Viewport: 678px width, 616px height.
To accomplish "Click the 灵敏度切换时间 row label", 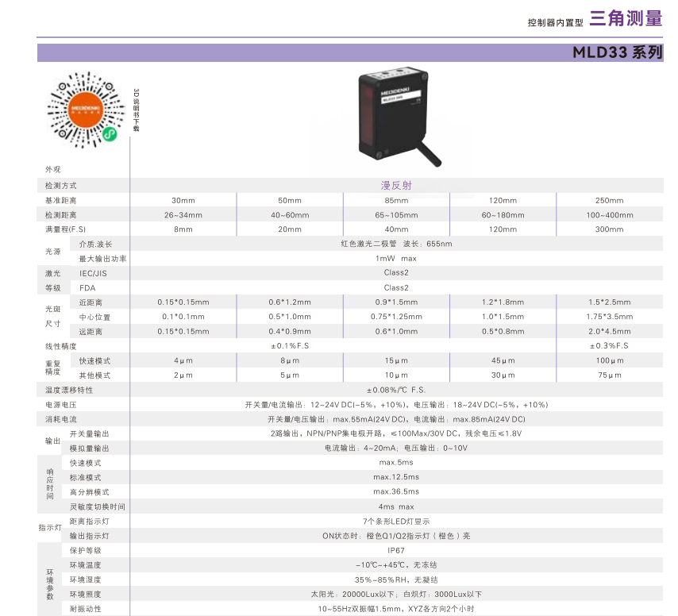I will click(97, 506).
